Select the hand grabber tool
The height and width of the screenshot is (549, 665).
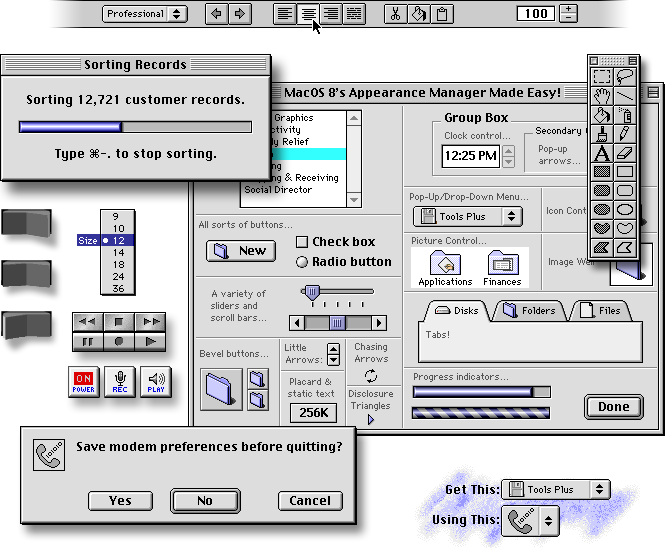(602, 96)
